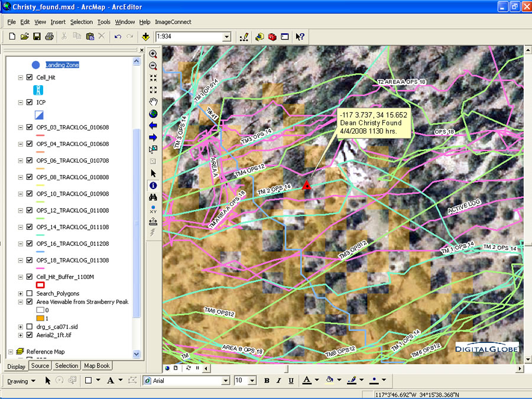This screenshot has height=399, width=532.
Task: Uncheck the Cell_Hit layer
Action: pos(30,77)
